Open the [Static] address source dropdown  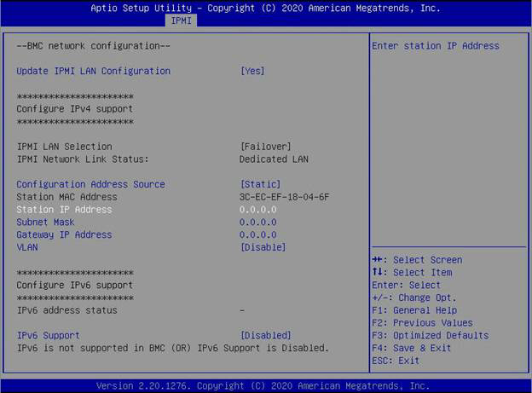(260, 184)
